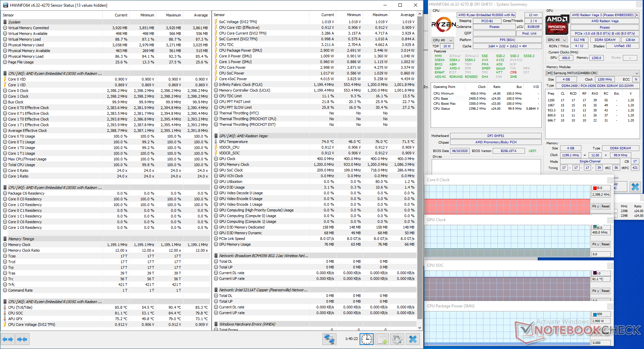
Task: Select the Average Effective Clock row
Action: click(105, 131)
